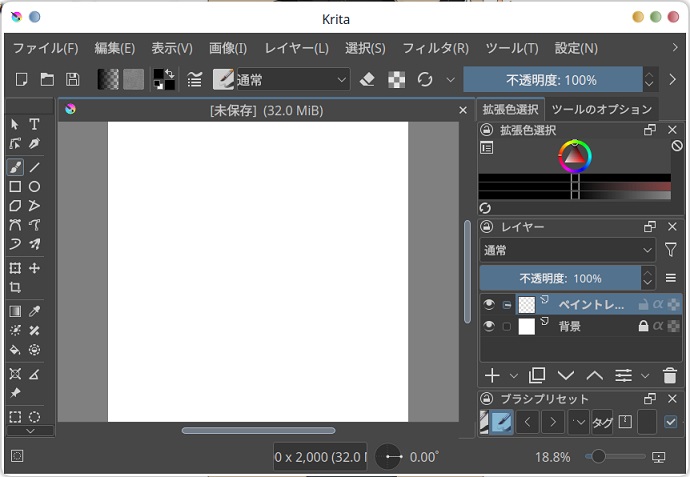
Task: Toggle visibility of 背景 layer
Action: coord(489,326)
